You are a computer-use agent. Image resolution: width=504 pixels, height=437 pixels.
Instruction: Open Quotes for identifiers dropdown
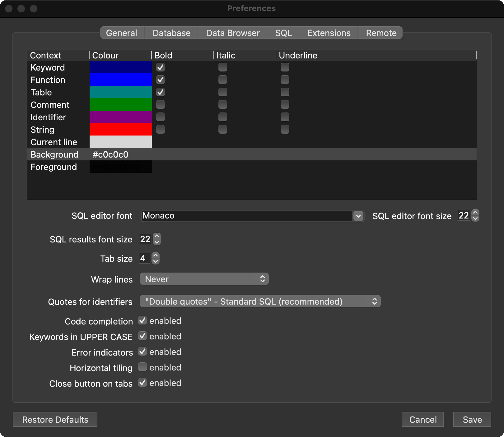click(x=260, y=301)
